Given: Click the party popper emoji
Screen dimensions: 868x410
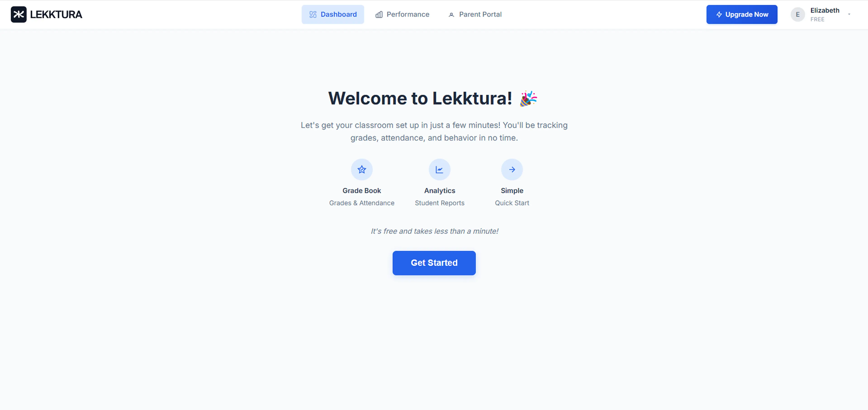Looking at the screenshot, I should pyautogui.click(x=528, y=98).
